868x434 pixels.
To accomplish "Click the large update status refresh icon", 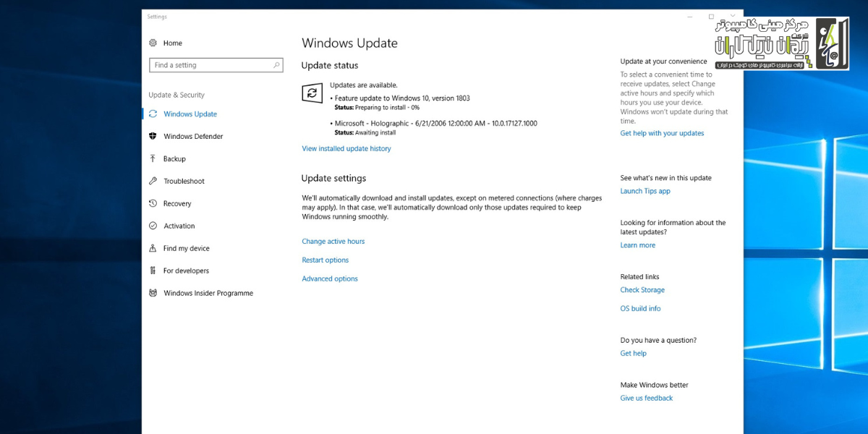I will [x=312, y=93].
